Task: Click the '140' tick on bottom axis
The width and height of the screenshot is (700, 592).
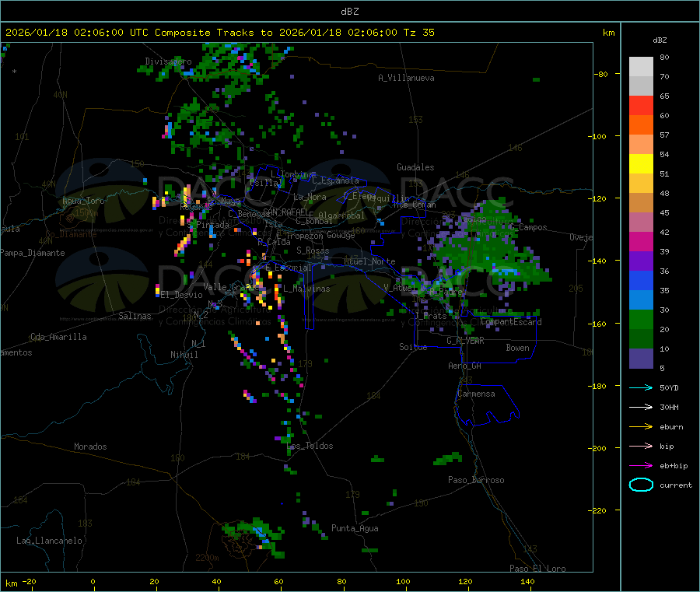Action: pos(527,581)
